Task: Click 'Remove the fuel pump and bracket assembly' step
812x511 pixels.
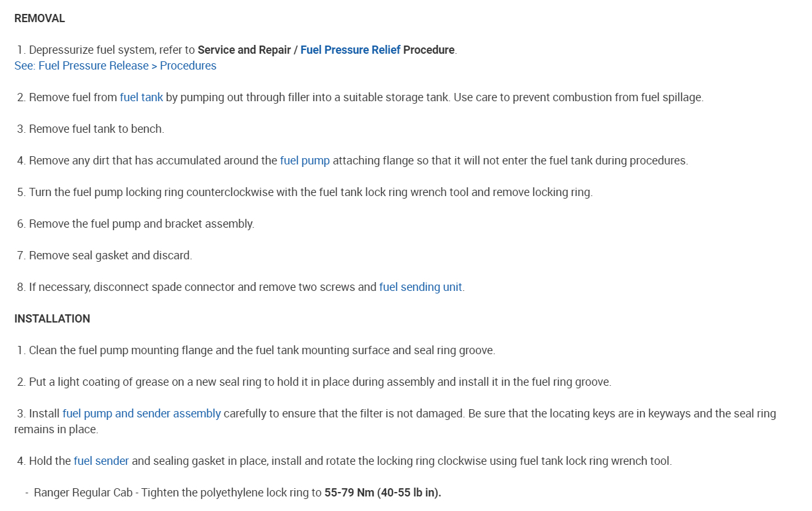Action: [x=142, y=224]
